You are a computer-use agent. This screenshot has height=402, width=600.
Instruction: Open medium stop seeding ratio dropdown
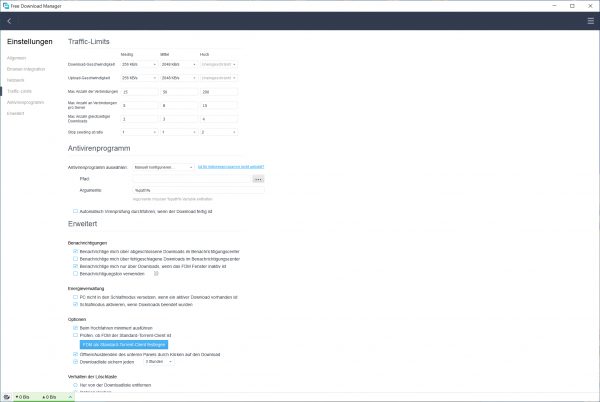tap(179, 132)
